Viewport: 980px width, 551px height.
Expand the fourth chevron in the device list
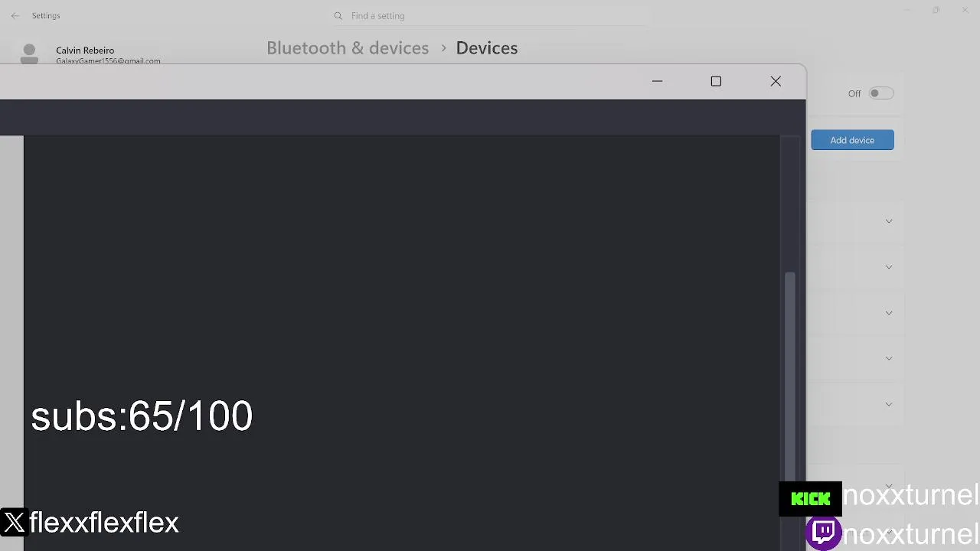[x=889, y=358]
